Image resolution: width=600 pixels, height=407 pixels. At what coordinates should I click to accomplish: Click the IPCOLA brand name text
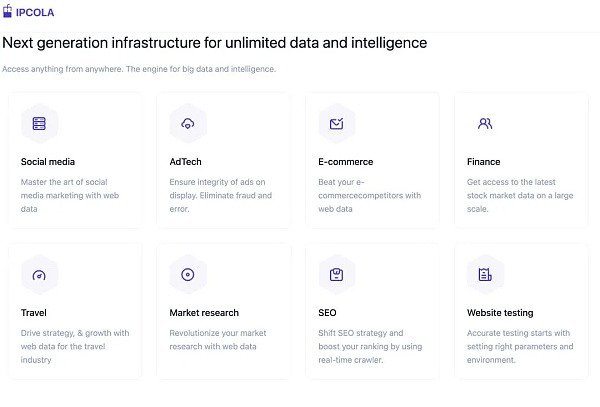(x=36, y=13)
